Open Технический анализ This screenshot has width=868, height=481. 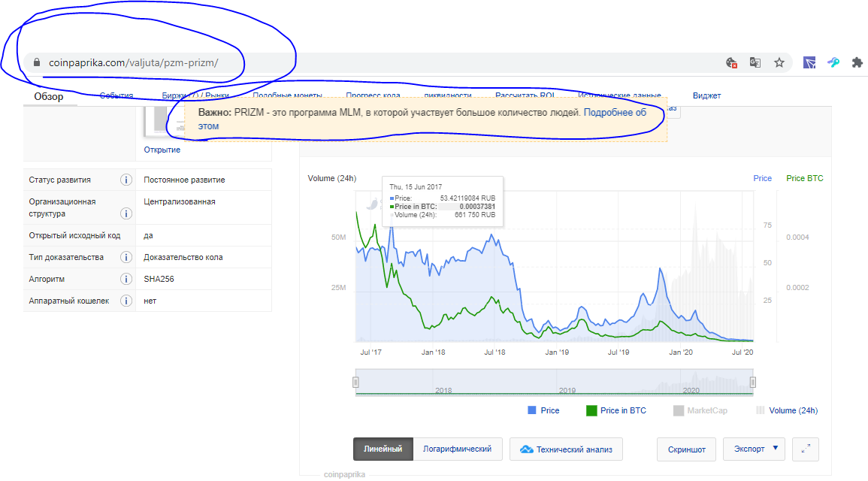click(x=566, y=449)
